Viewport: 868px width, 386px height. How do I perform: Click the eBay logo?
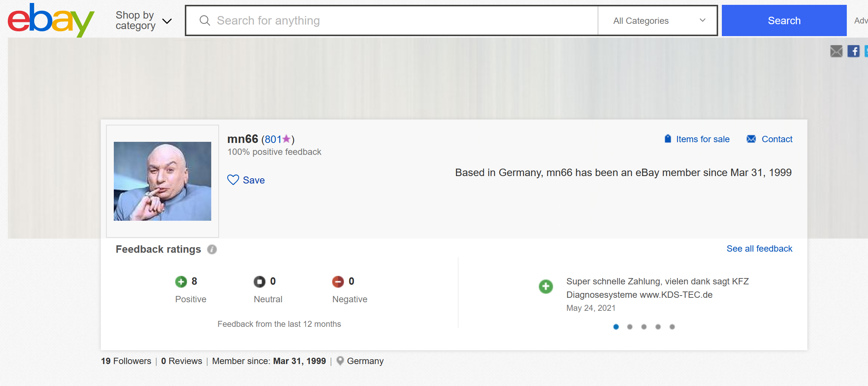tap(51, 20)
